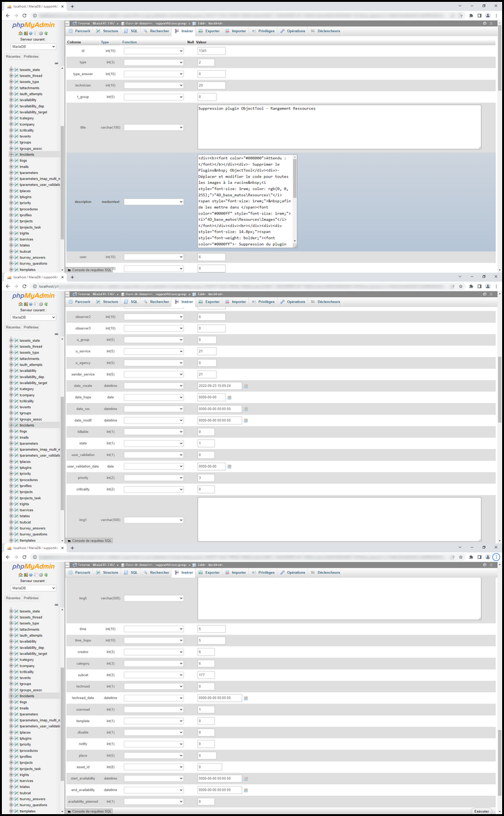504x816 pixels.
Task: Open Opérations tab in window showing description field
Action: (x=293, y=31)
